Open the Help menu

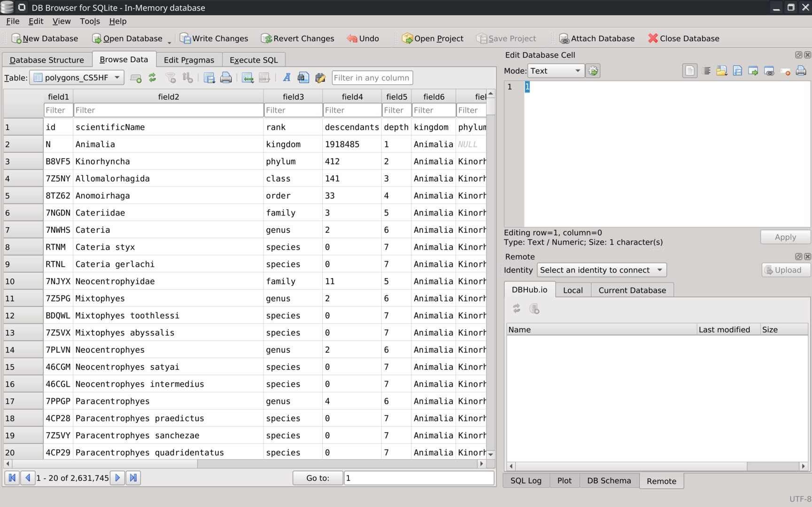pos(118,21)
